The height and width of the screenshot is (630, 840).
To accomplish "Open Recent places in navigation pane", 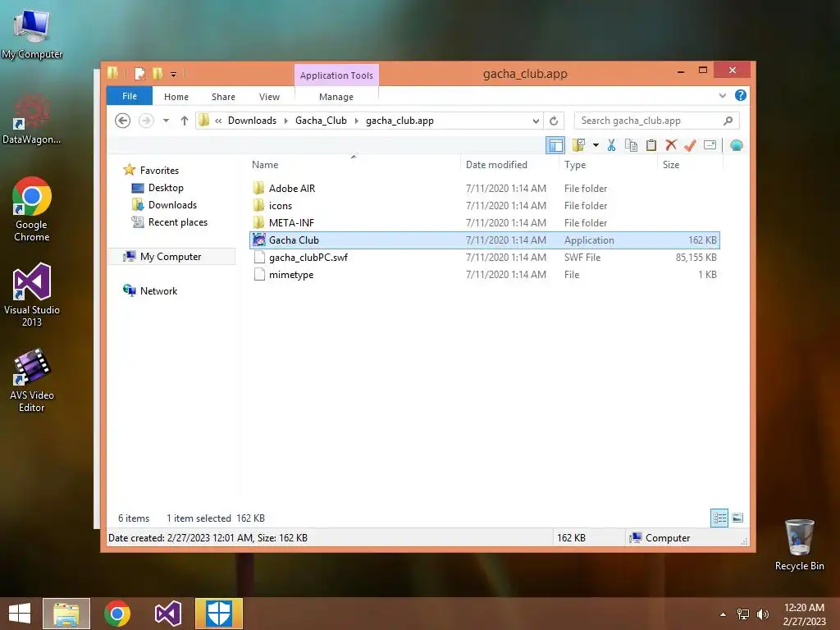I will click(x=177, y=222).
